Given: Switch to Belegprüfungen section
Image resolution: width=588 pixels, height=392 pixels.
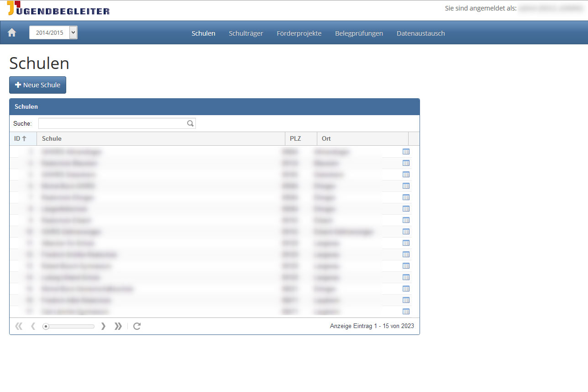Looking at the screenshot, I should coord(359,33).
